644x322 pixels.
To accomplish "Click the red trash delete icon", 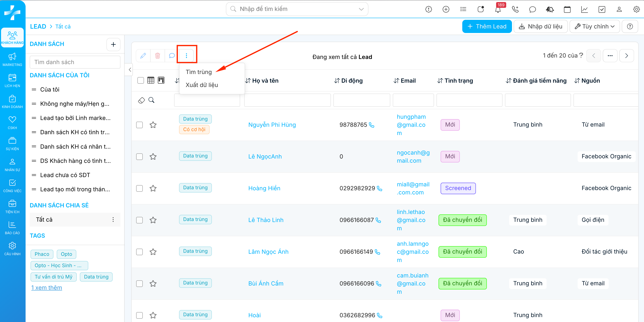I will point(158,55).
